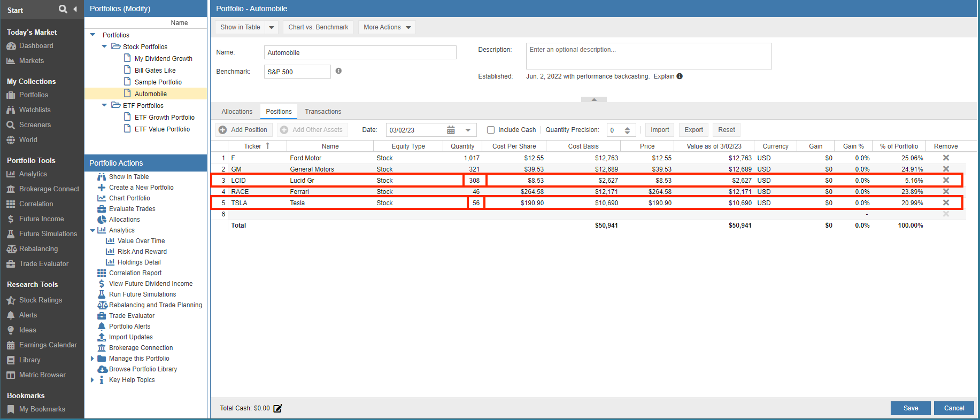The height and width of the screenshot is (420, 980).
Task: Click the Description text area
Action: pos(649,56)
